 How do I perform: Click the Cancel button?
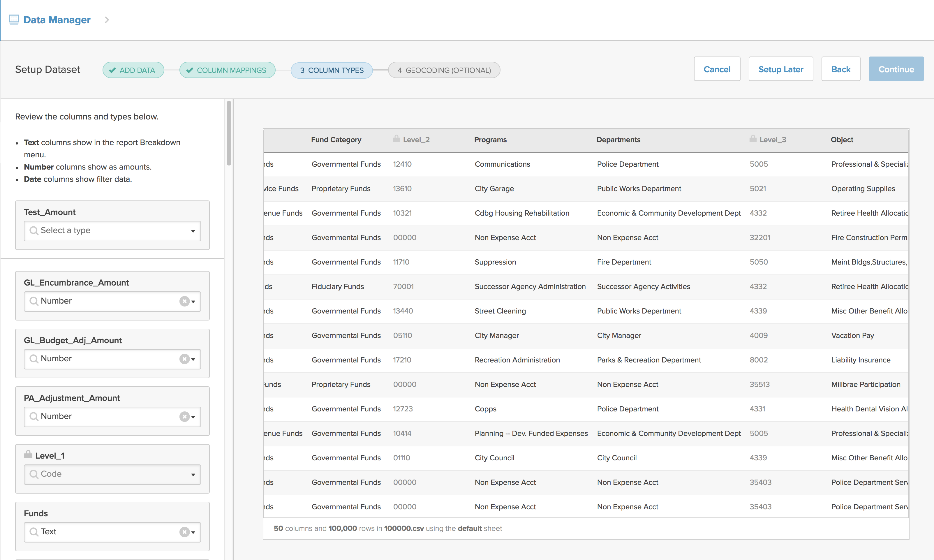tap(717, 69)
